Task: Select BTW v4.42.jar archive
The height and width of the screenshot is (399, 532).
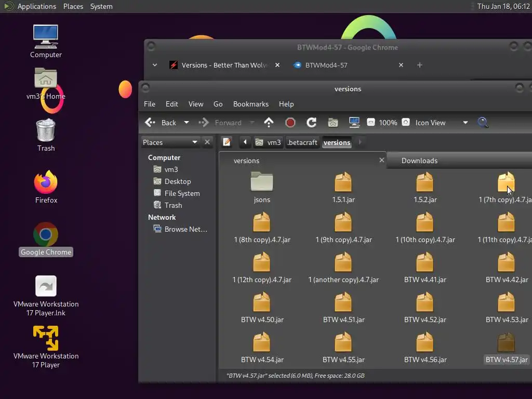Action: pyautogui.click(x=507, y=268)
